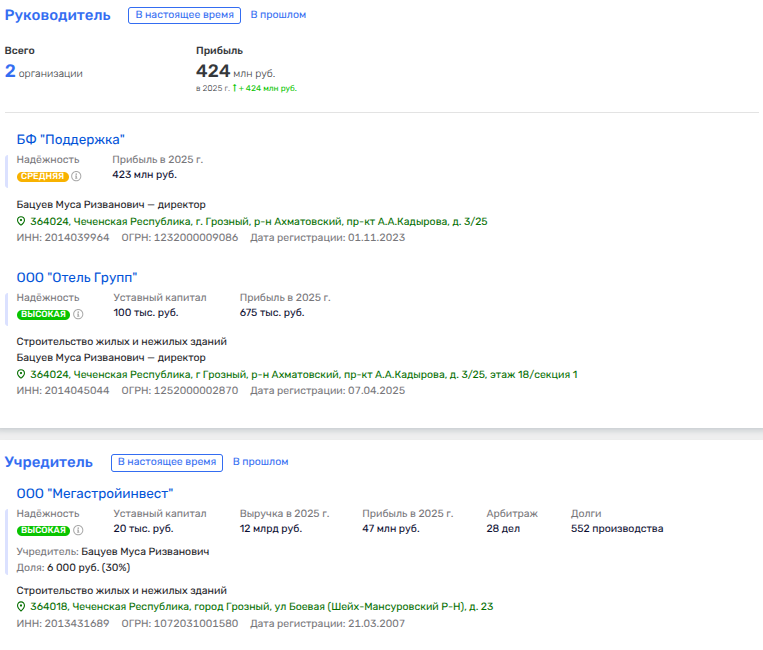The width and height of the screenshot is (763, 650).
Task: Select 'В настоящее время' tab under Учредитель
Action: tap(167, 462)
